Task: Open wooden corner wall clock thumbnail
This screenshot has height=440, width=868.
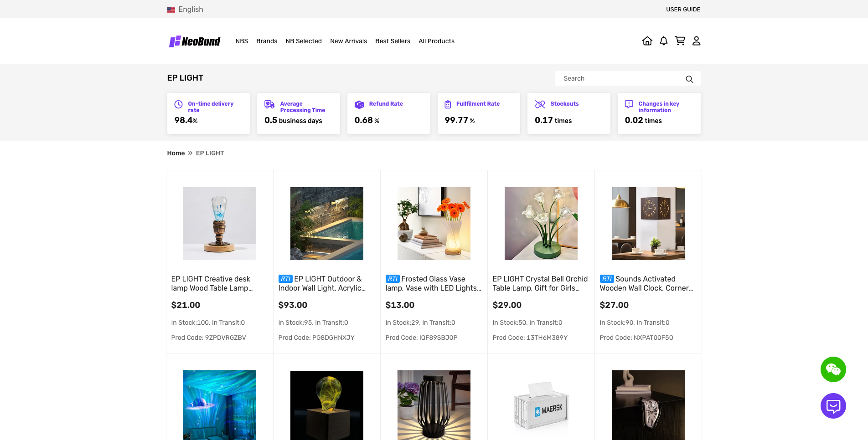Action: click(x=648, y=224)
